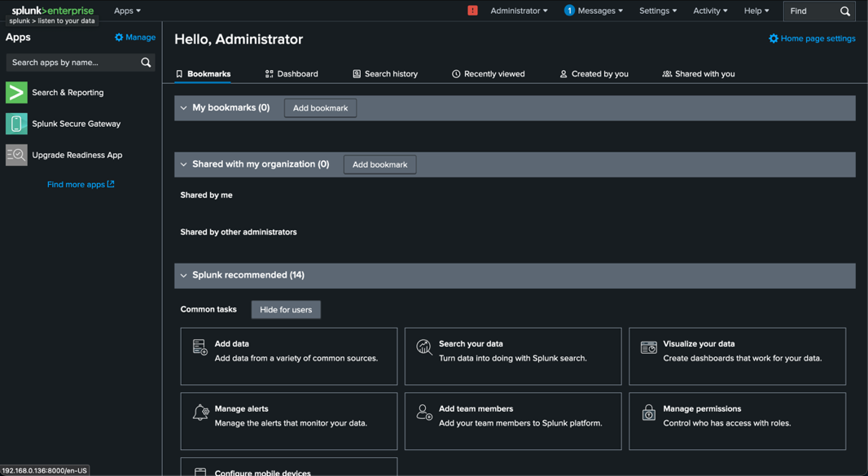Open the Upgrade Readiness App
868x476 pixels.
pos(77,155)
